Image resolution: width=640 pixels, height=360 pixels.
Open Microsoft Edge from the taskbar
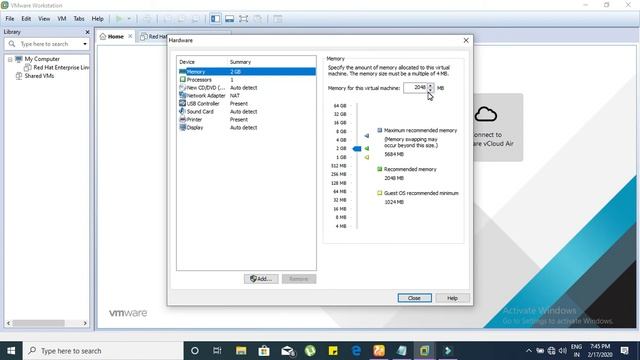356,351
